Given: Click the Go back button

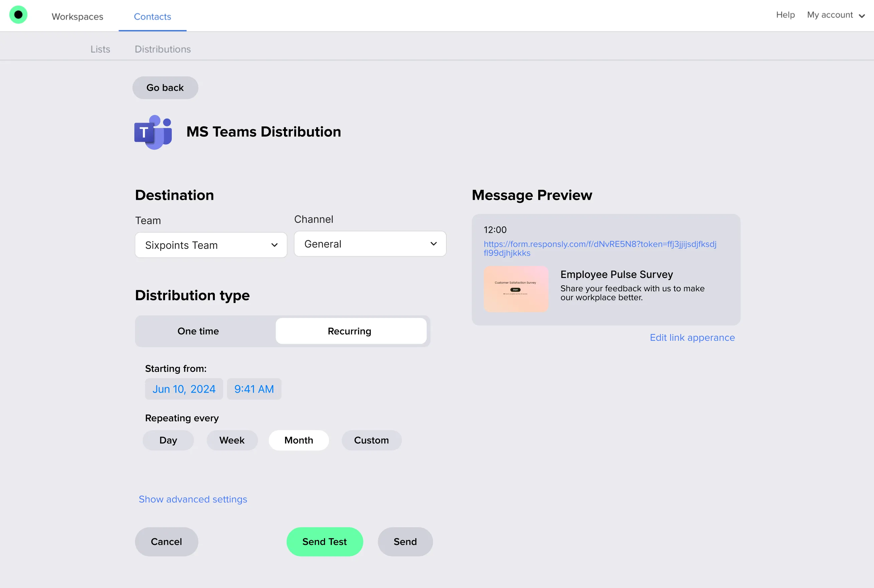Looking at the screenshot, I should point(165,88).
